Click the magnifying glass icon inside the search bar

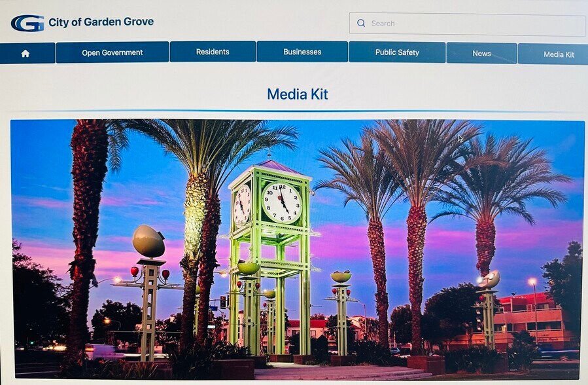pos(361,23)
